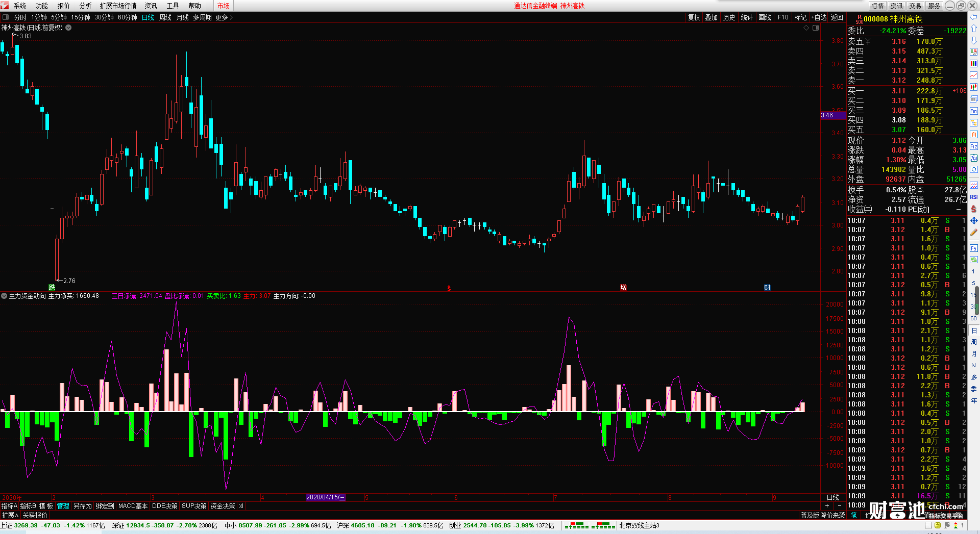Click the 3.46 price axis marker
The width and height of the screenshot is (980, 534).
pyautogui.click(x=833, y=115)
